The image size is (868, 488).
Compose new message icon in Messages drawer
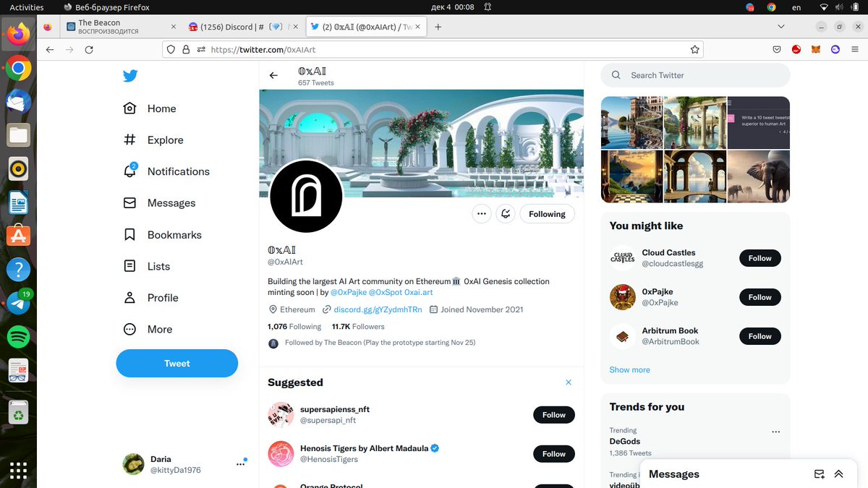(x=820, y=474)
